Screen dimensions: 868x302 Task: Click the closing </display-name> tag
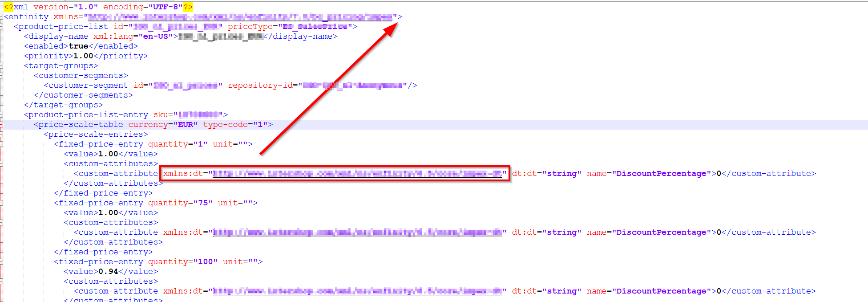300,37
